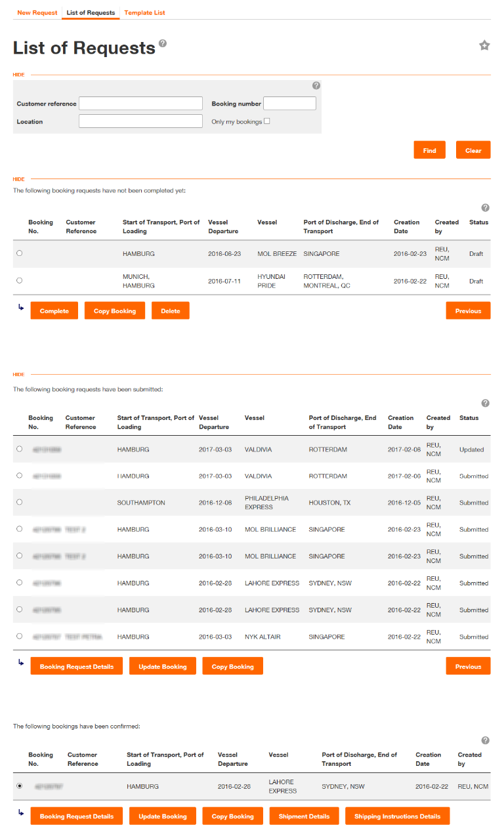Click the Find button

pos(430,150)
